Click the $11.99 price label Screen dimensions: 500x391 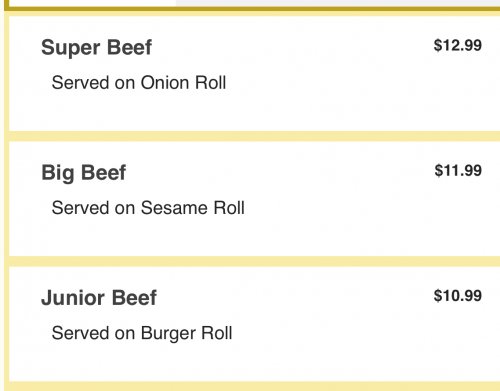point(458,171)
